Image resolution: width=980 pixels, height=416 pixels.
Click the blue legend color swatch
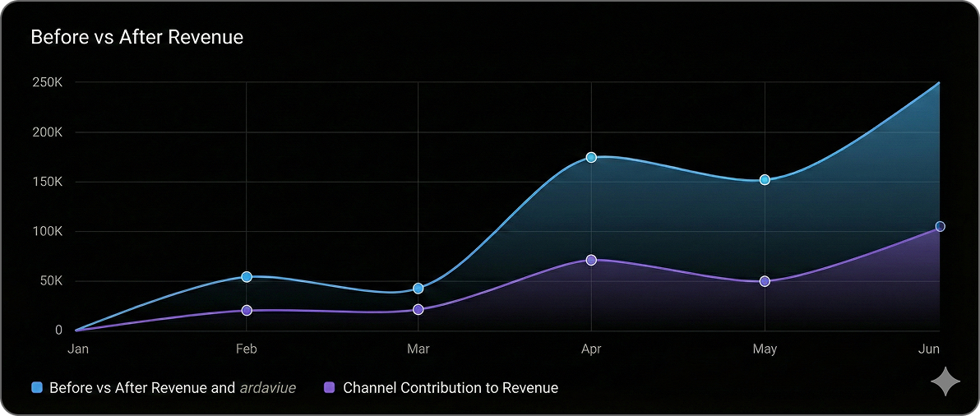(x=37, y=388)
